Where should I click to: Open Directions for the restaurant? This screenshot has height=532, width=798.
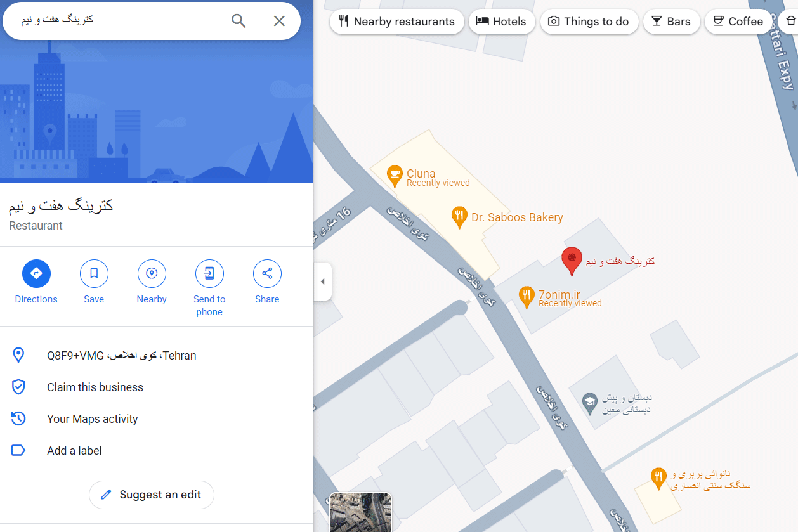(x=36, y=274)
